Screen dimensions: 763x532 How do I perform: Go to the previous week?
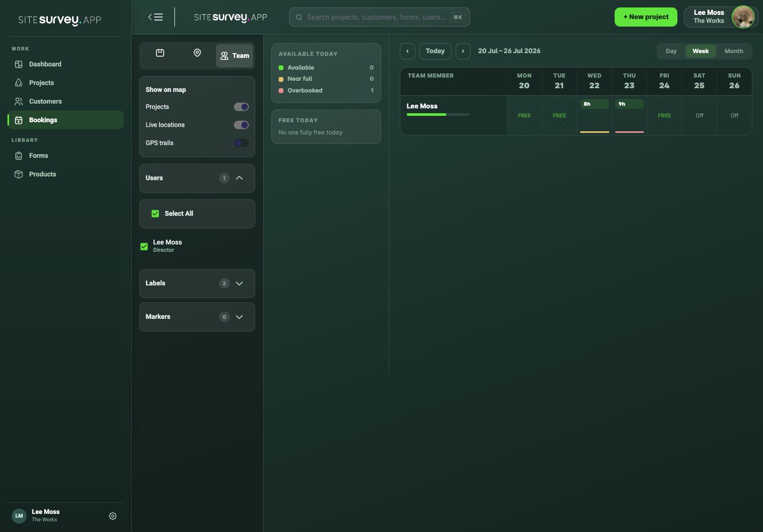coord(407,51)
